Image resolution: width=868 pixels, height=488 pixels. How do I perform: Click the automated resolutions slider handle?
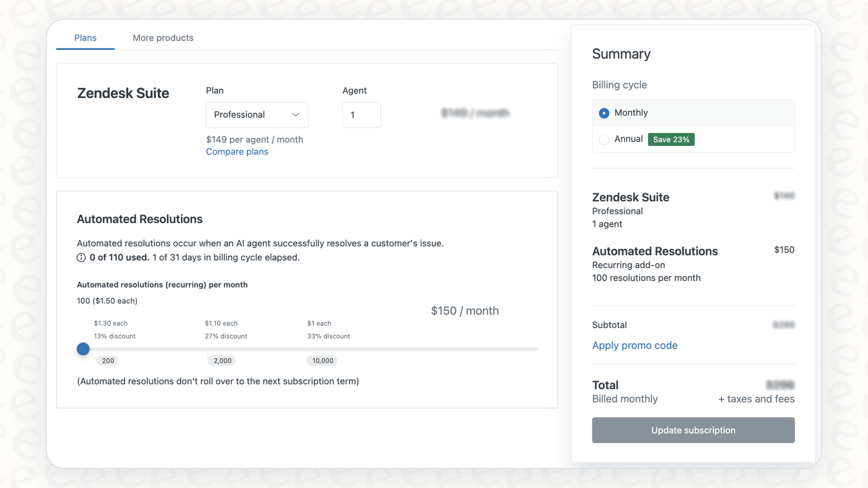click(83, 349)
